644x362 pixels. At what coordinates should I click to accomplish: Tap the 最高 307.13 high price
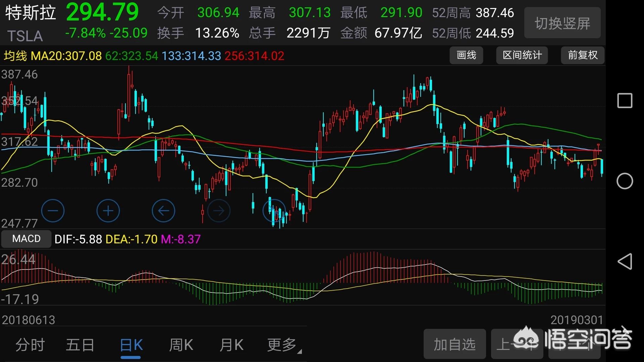pos(290,13)
